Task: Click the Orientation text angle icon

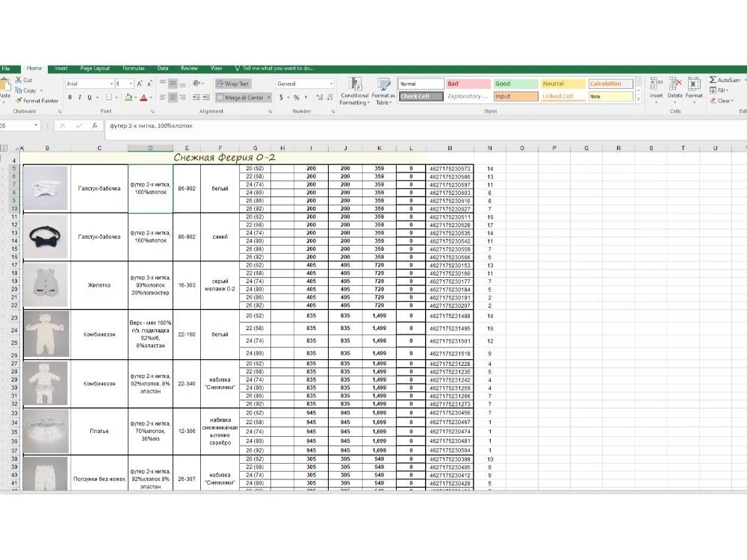Action: pyautogui.click(x=196, y=84)
